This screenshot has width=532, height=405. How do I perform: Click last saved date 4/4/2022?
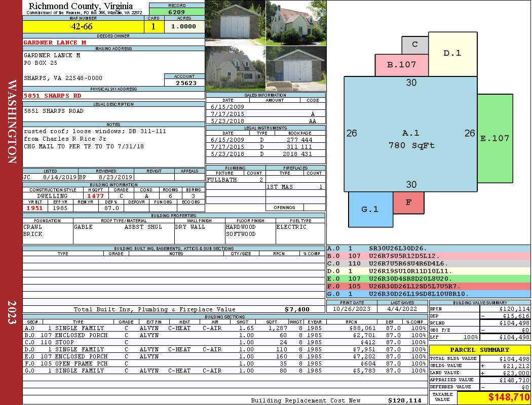402,309
